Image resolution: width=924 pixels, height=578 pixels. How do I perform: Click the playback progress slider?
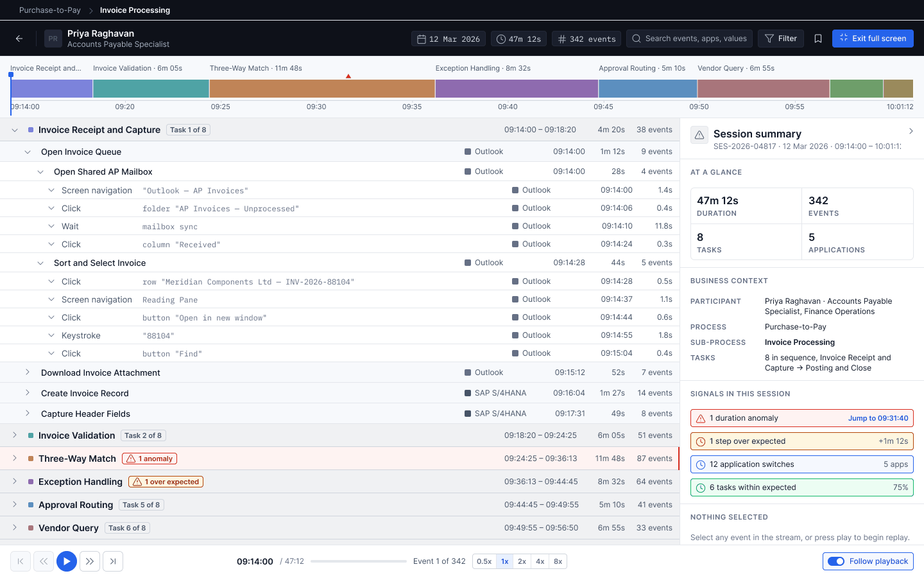pyautogui.click(x=359, y=561)
